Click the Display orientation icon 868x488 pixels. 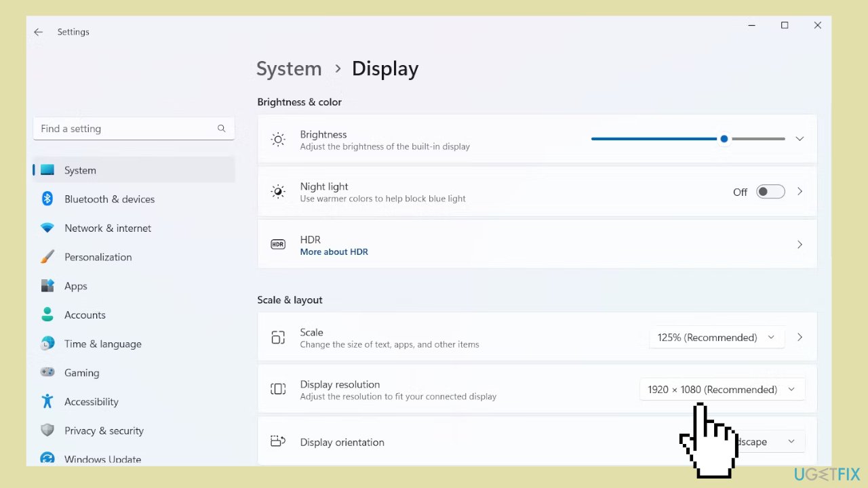(278, 441)
